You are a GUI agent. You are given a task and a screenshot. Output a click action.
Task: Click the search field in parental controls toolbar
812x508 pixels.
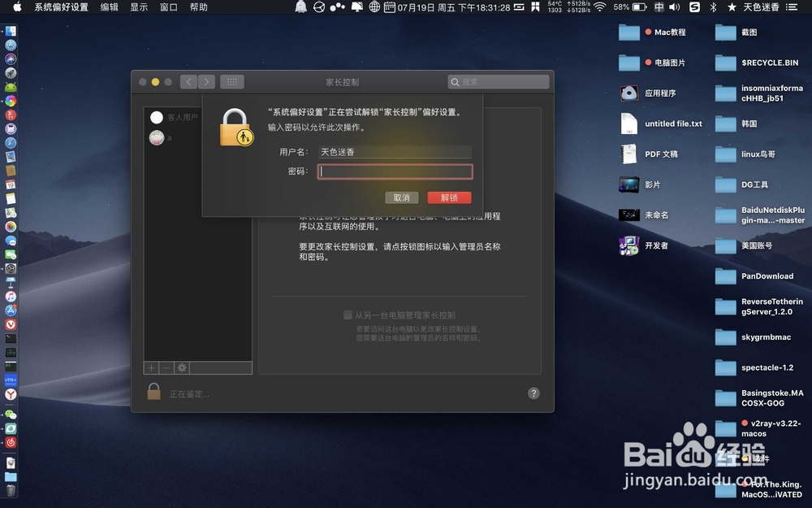tap(498, 81)
